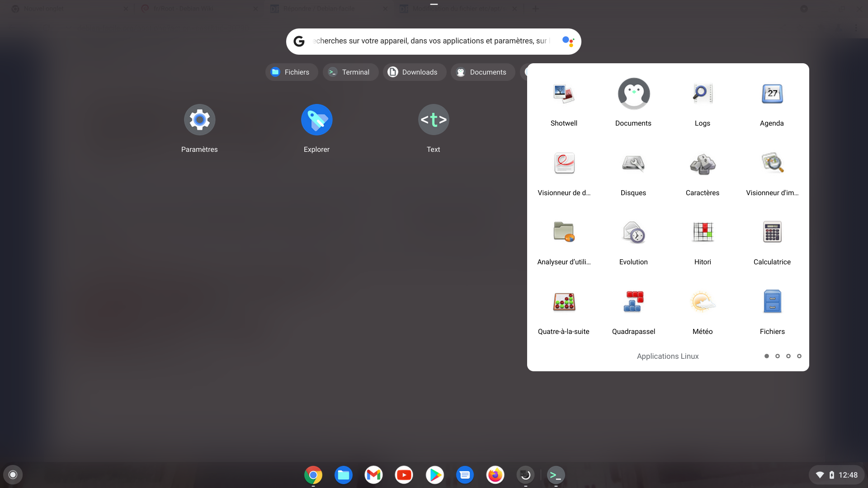The height and width of the screenshot is (488, 868).
Task: Launch the Quadrapassel game
Action: (x=633, y=302)
